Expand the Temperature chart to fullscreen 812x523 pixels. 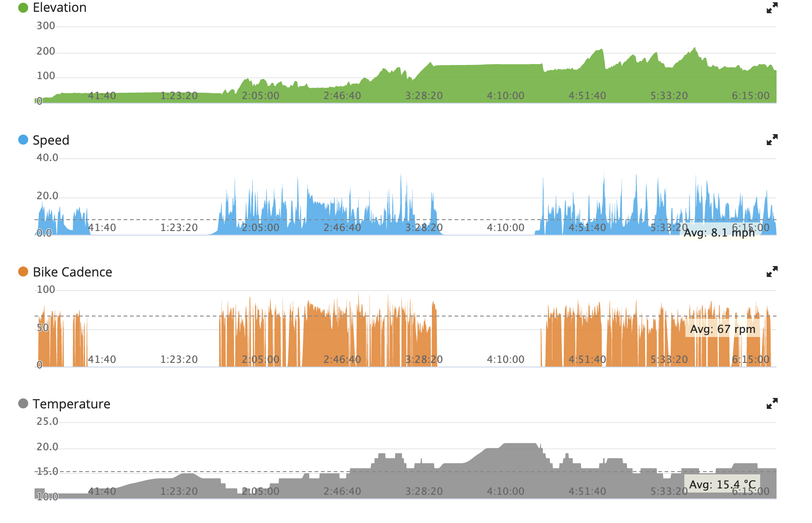772,404
